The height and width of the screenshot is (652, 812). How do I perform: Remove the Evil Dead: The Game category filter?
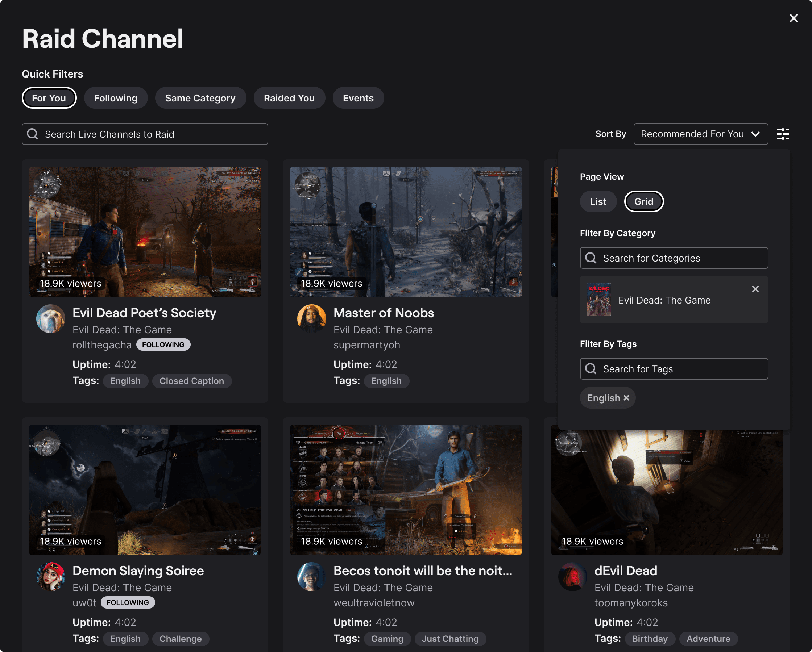755,289
